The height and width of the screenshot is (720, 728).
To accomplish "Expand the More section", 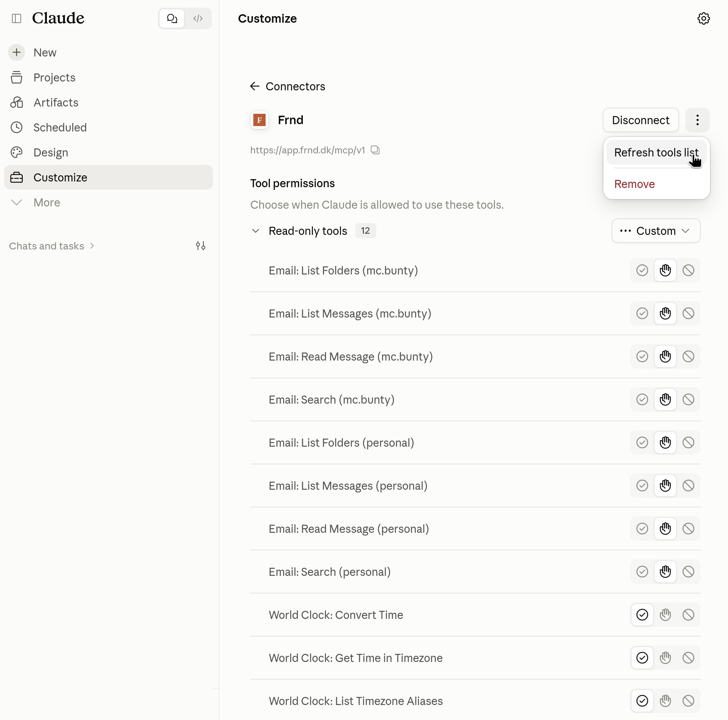I will coord(108,202).
